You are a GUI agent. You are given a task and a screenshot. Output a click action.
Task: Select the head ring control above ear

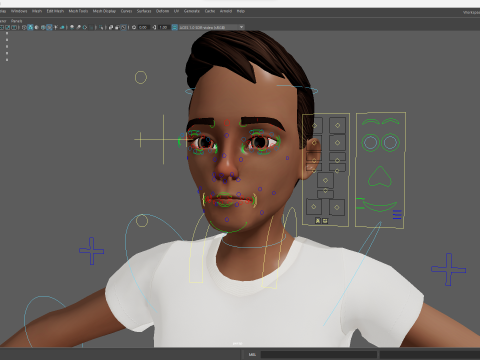(x=297, y=88)
